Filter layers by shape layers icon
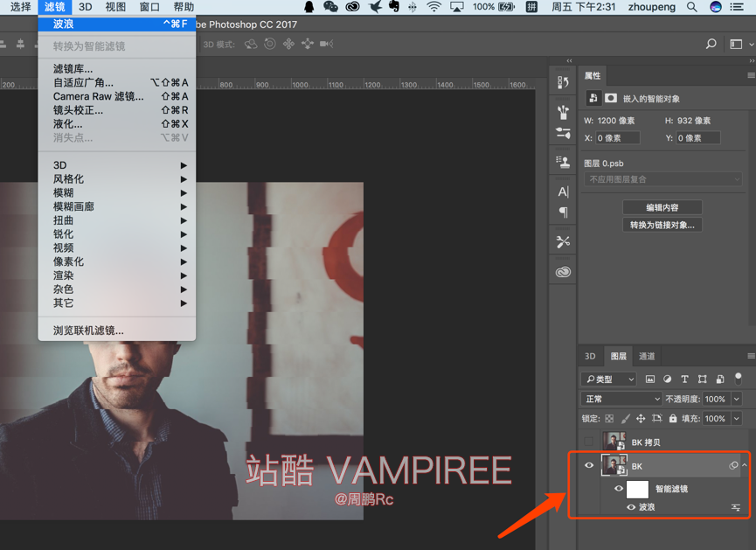The image size is (756, 550). [x=702, y=379]
